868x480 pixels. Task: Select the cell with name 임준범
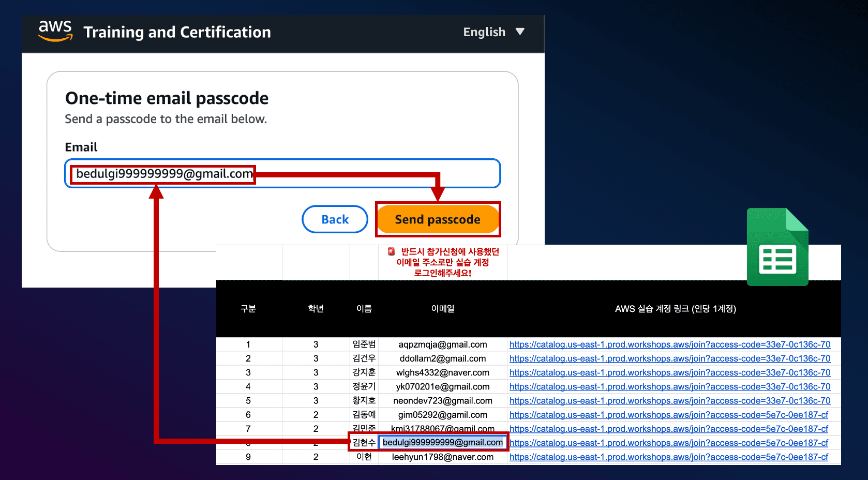tap(364, 344)
